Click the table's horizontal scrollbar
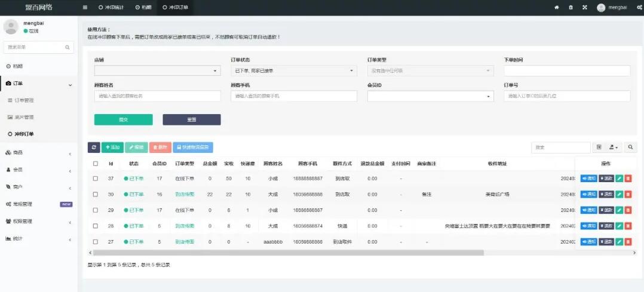Viewport: 644px width, 292px height. pos(287,253)
